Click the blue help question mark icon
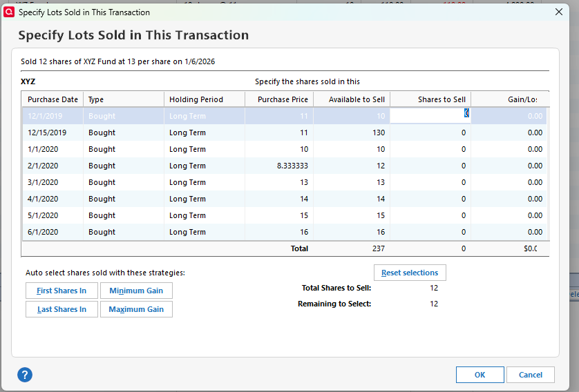The image size is (579, 392). click(x=25, y=375)
